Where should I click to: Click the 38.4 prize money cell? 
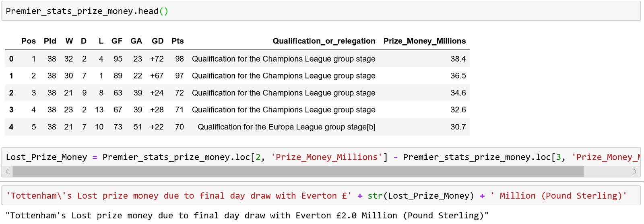(458, 59)
